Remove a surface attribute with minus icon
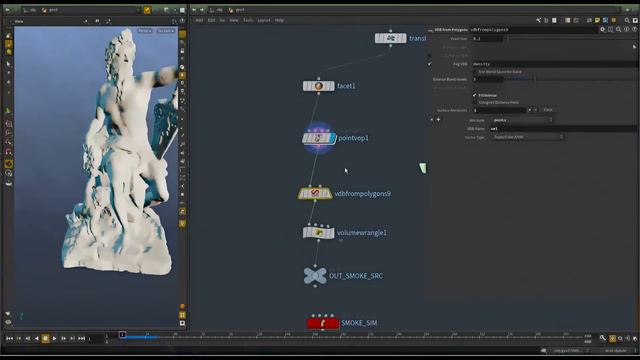This screenshot has width=640, height=360. pyautogui.click(x=432, y=120)
